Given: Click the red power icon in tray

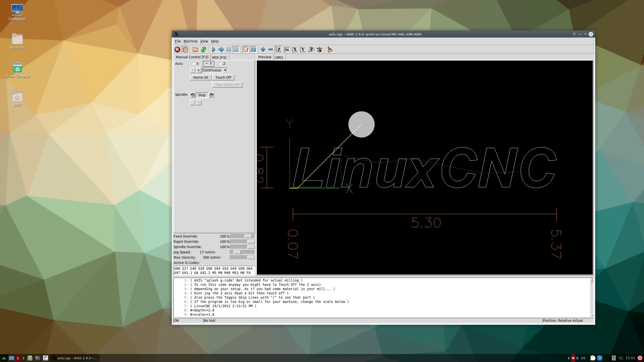Looking at the screenshot, I should 640,358.
